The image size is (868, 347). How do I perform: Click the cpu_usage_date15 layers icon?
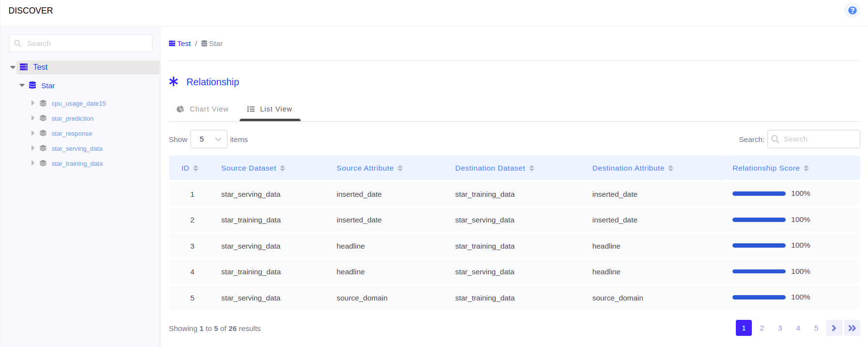43,103
